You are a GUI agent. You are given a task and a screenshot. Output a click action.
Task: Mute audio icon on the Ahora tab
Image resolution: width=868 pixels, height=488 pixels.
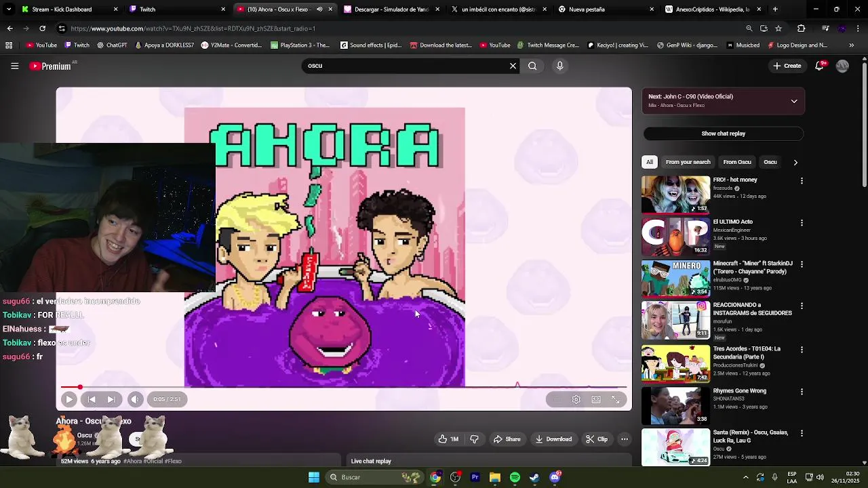click(319, 9)
